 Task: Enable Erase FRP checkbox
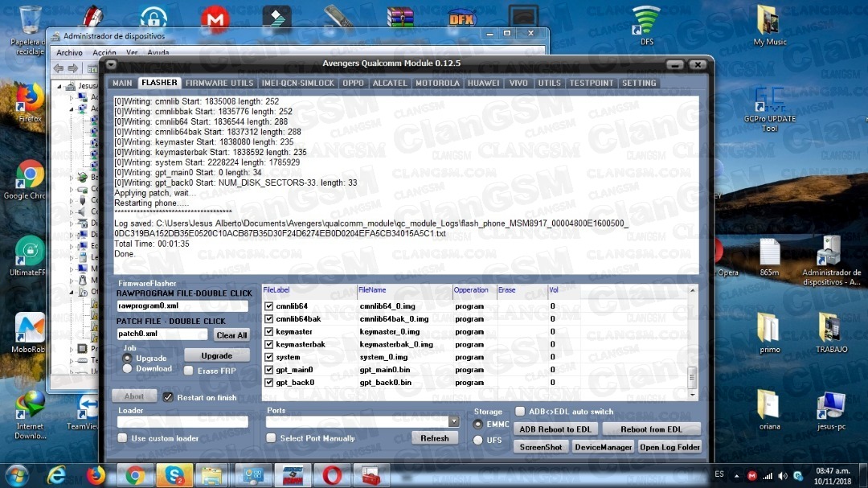[189, 371]
